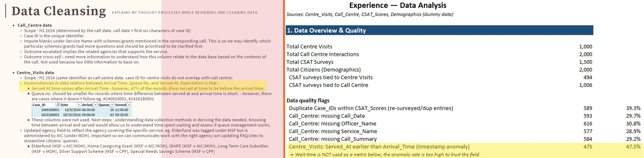Click the 'Call_Centre: missing Officer_Name' row
644x158 pixels.
[x=333, y=124]
